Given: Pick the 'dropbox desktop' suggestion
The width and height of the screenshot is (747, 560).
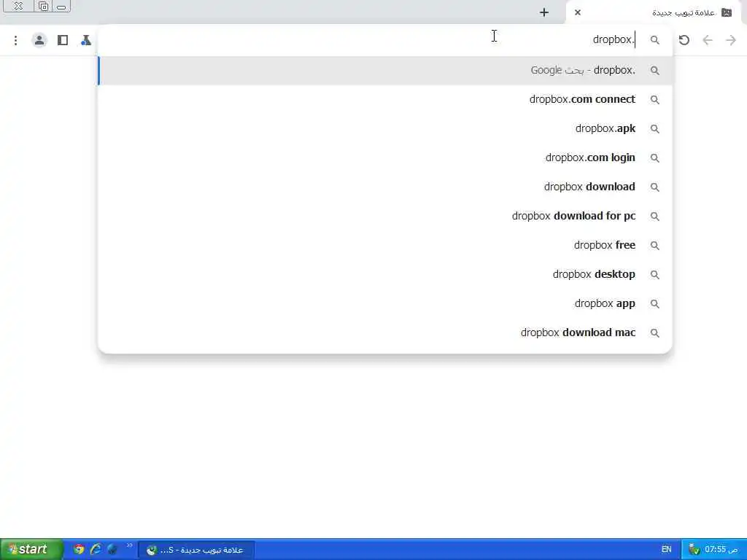Looking at the screenshot, I should coord(385,274).
